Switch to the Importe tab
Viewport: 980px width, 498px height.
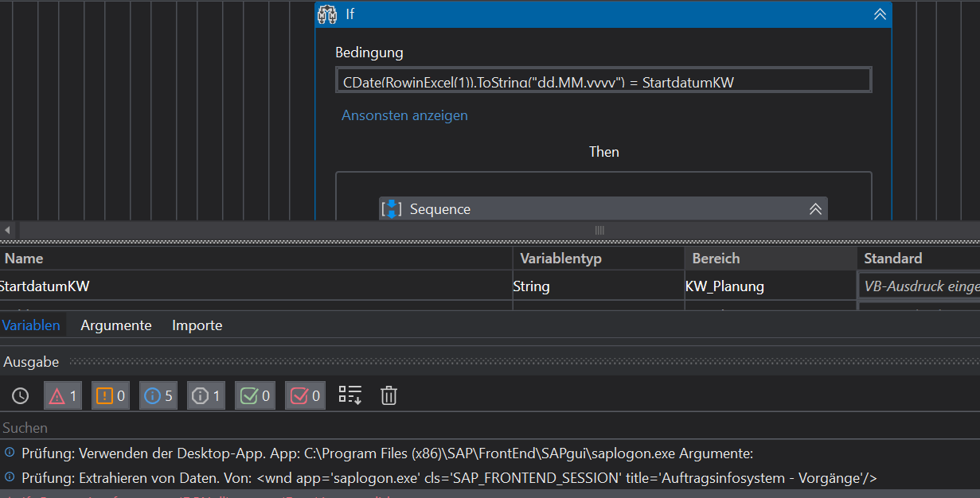[197, 325]
